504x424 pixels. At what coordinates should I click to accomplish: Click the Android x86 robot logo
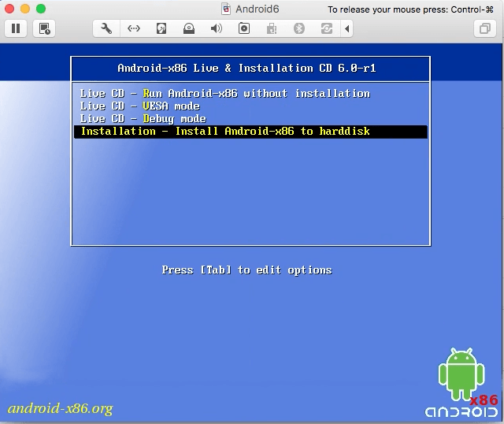click(x=461, y=382)
